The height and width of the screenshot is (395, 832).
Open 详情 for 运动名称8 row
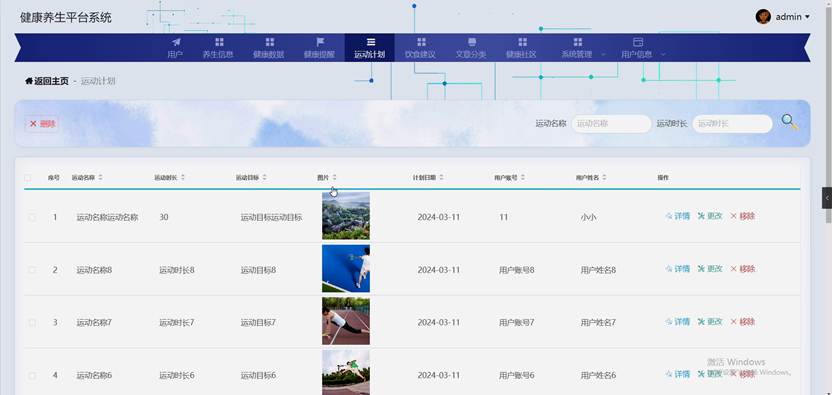tap(678, 269)
